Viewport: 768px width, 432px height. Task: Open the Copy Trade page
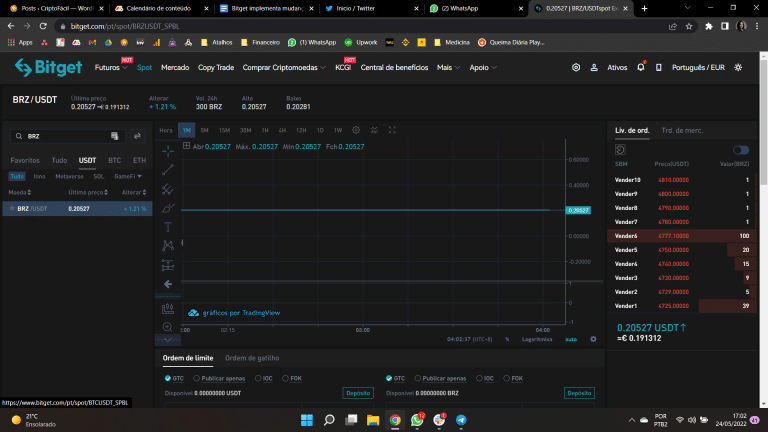[x=216, y=68]
